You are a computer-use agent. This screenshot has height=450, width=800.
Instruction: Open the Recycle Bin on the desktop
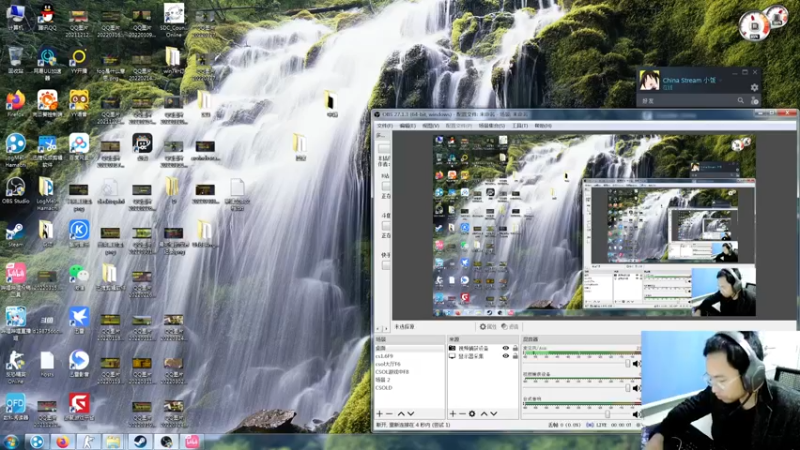[x=15, y=60]
